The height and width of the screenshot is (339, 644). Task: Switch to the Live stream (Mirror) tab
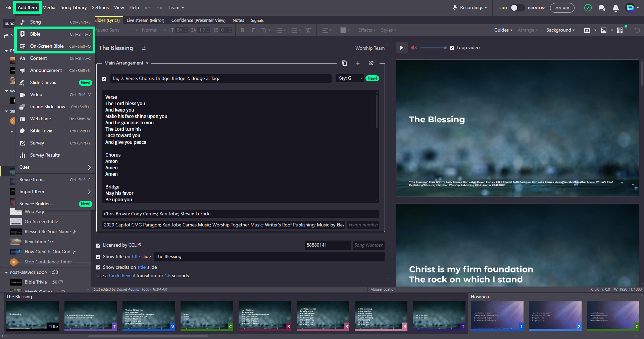click(145, 20)
